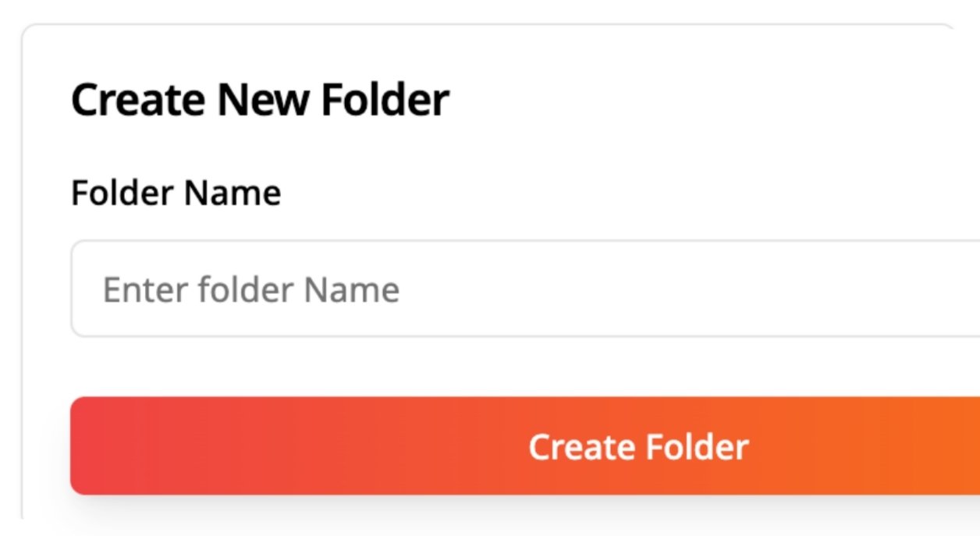Activate the text box under Folder Name
This screenshot has width=980, height=536.
pos(525,289)
